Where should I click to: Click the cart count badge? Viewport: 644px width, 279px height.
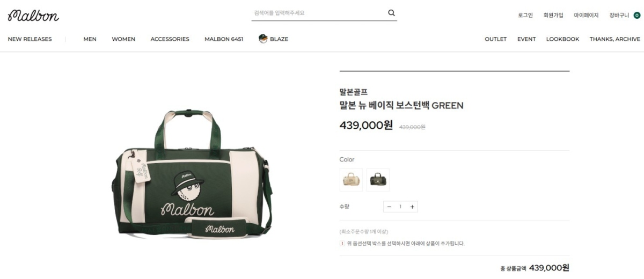pyautogui.click(x=637, y=15)
